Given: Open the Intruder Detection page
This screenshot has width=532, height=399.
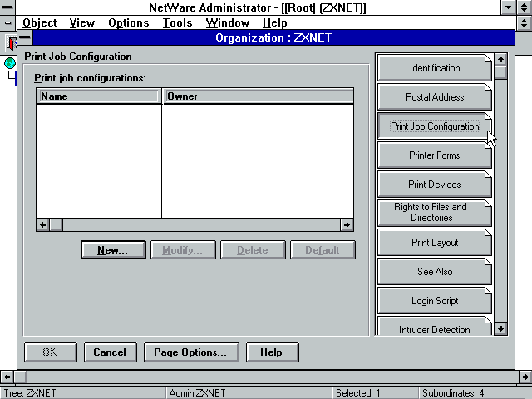Looking at the screenshot, I should pos(435,327).
